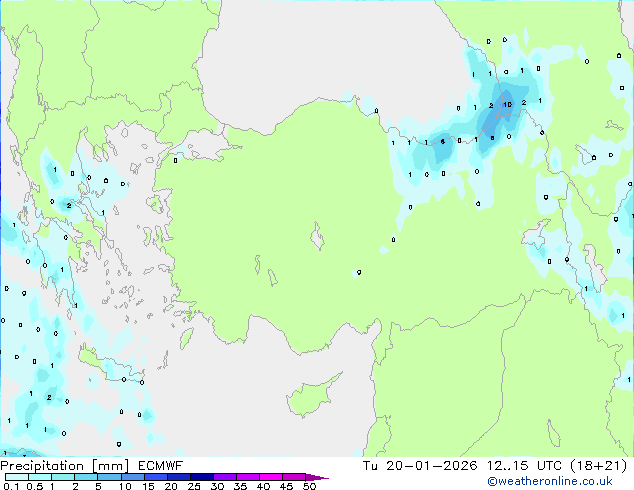Click the "35" legend scale label

tap(240, 486)
